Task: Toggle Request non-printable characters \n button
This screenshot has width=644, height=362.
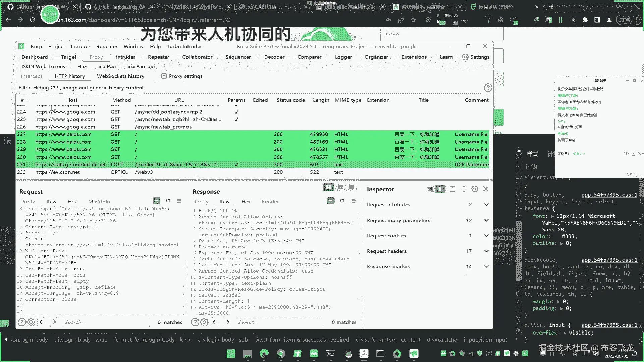Action: coord(168,201)
